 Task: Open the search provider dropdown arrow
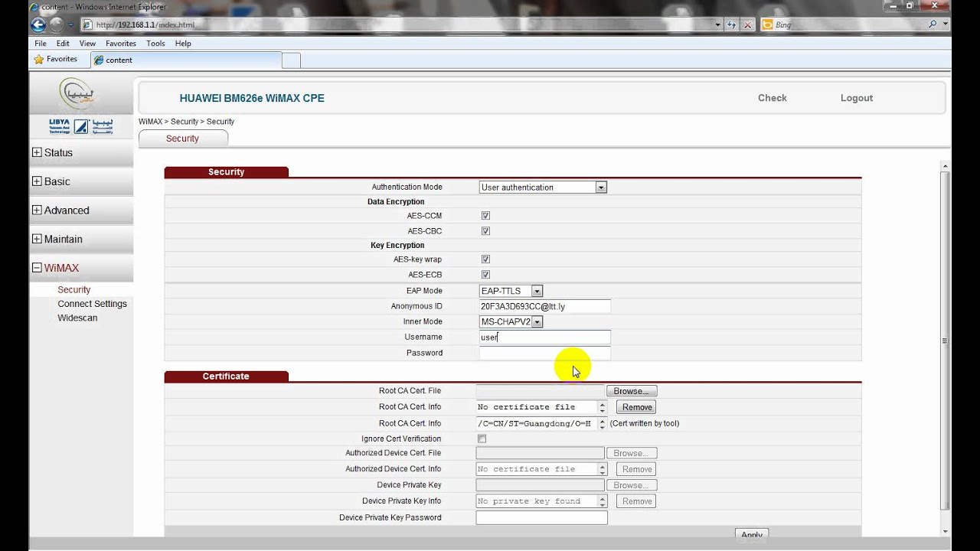coord(946,24)
